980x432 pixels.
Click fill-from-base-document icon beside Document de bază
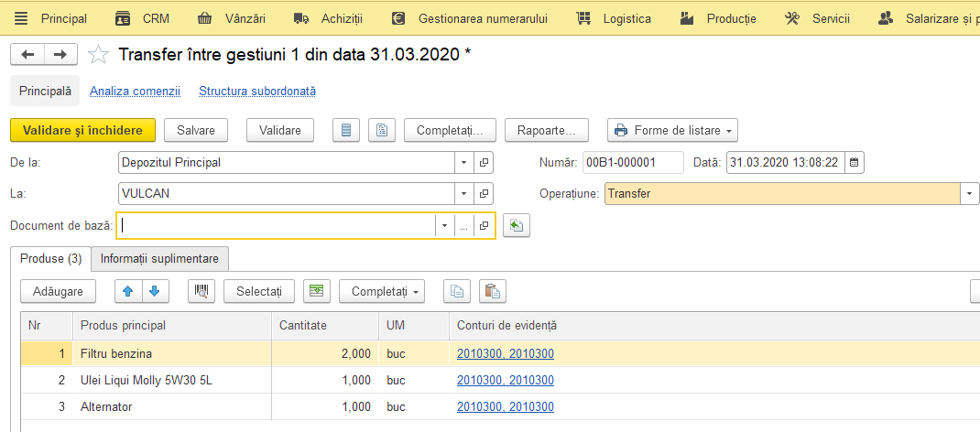[x=517, y=225]
